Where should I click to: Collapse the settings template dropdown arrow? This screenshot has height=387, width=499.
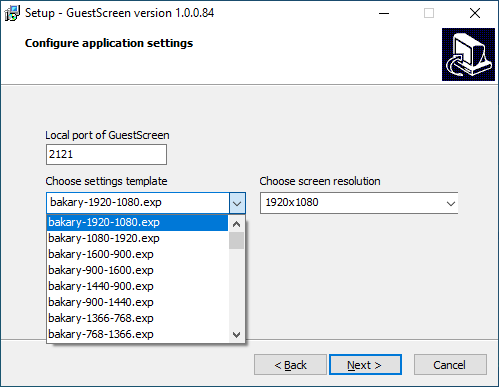pos(237,203)
